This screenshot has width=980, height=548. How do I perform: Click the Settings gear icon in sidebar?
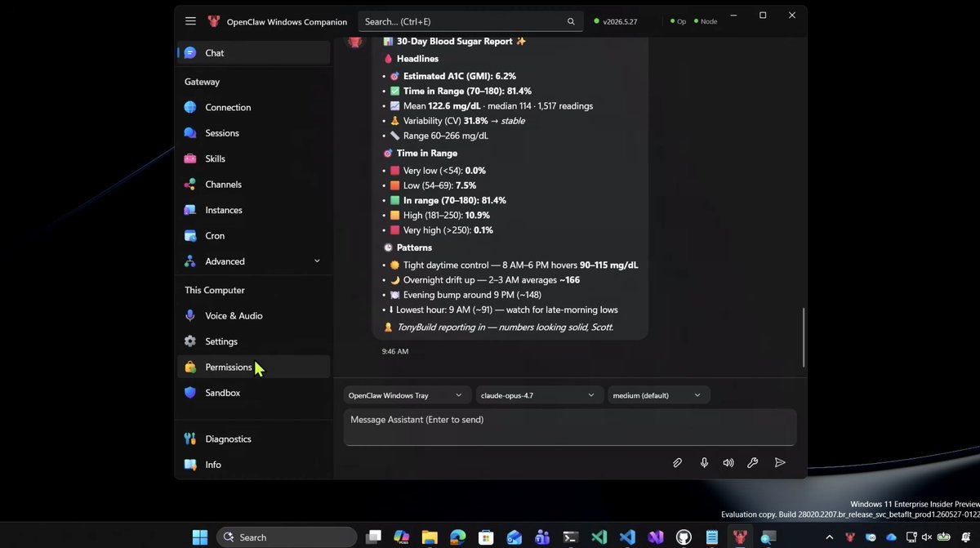[190, 341]
